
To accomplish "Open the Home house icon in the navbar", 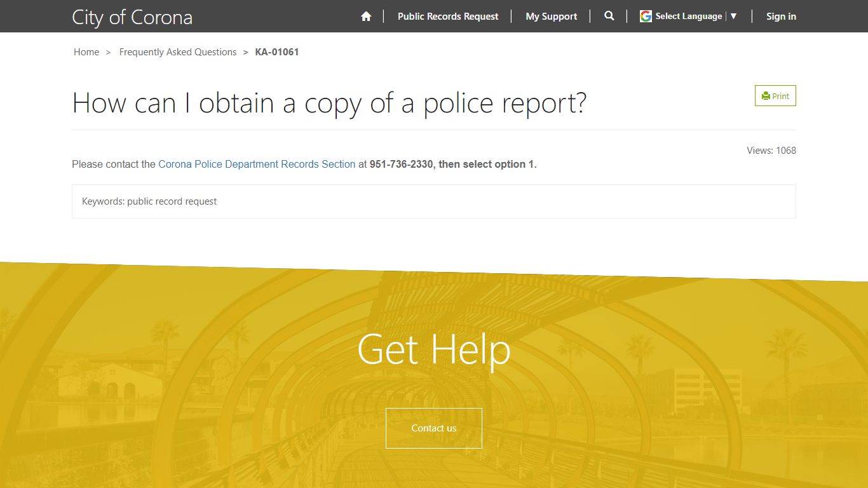I will 366,17.
